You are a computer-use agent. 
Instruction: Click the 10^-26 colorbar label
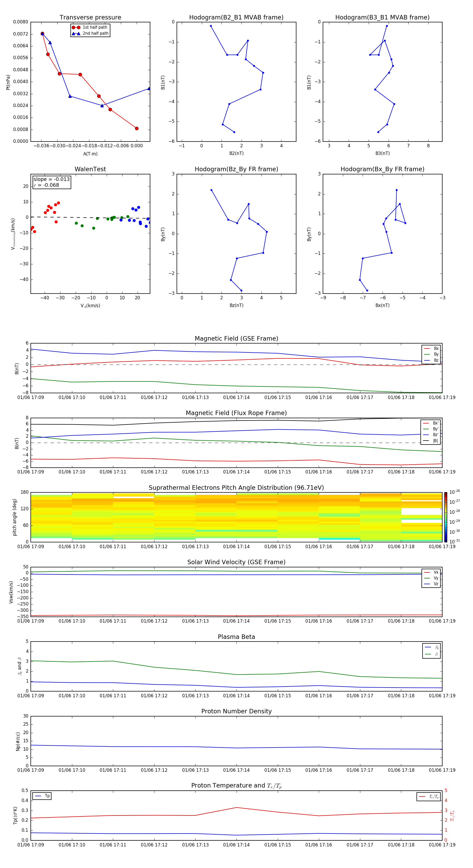455,492
